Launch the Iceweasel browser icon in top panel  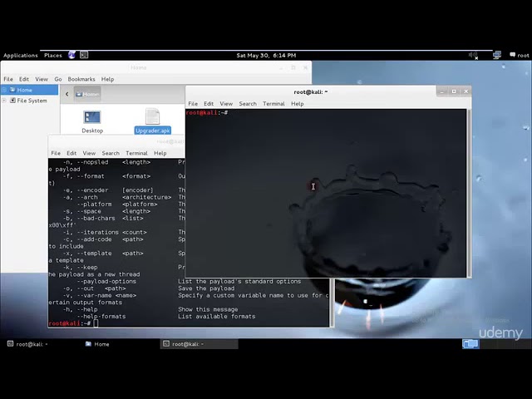click(71, 55)
